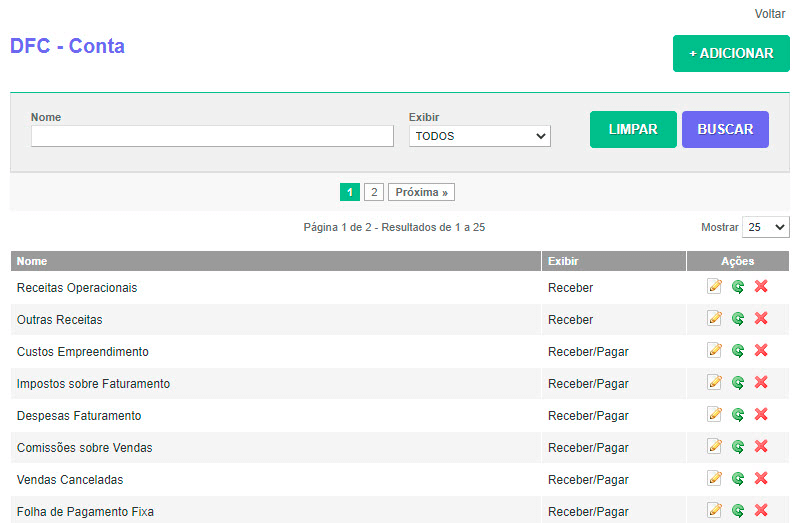The image size is (798, 523).
Task: Click the BUSCAR search button
Action: click(x=725, y=129)
